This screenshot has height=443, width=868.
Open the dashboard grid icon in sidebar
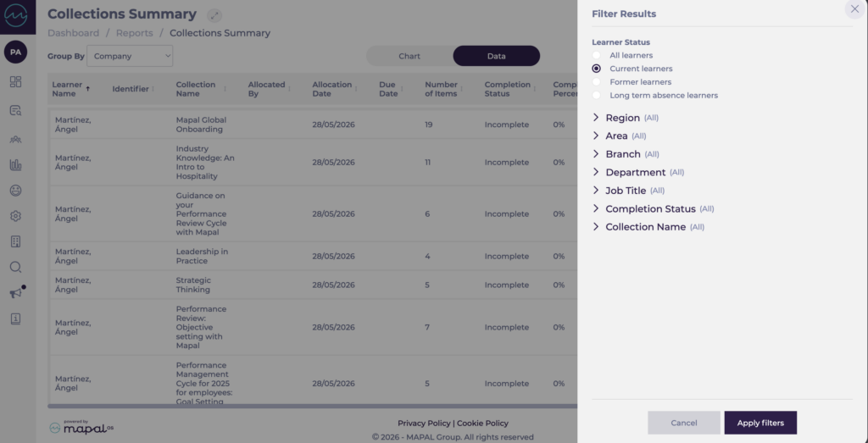point(15,82)
